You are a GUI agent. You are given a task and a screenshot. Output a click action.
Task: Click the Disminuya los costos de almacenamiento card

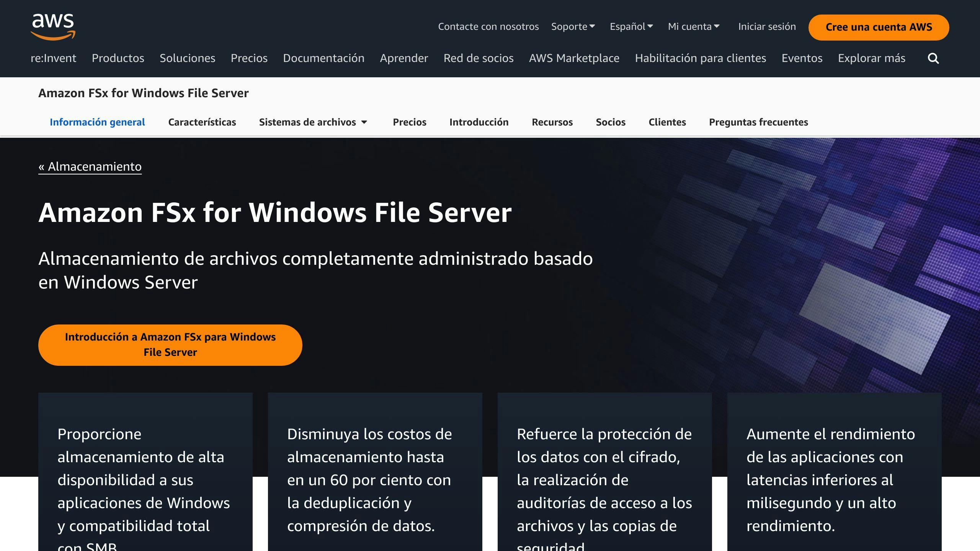point(375,472)
